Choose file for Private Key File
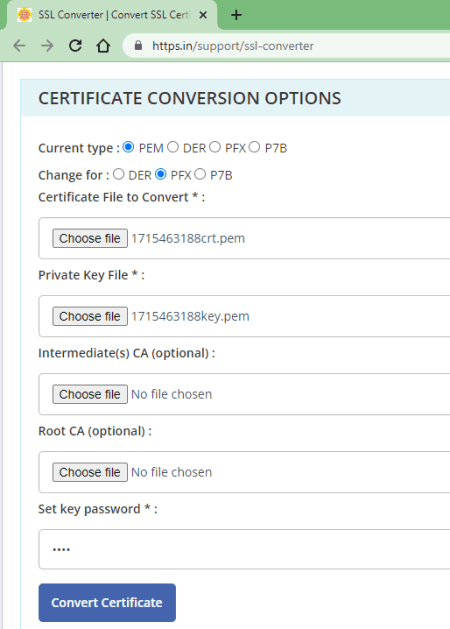The height and width of the screenshot is (629, 450). click(x=90, y=316)
